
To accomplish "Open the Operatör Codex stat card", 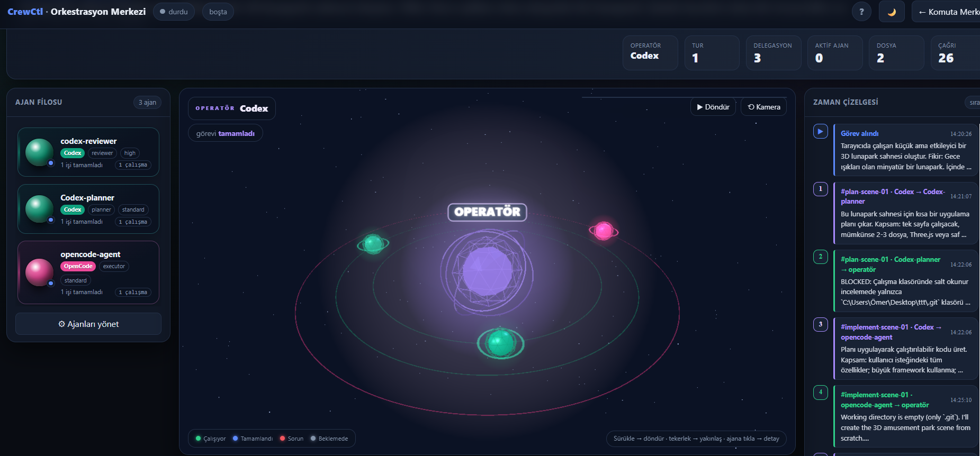I will [x=650, y=53].
